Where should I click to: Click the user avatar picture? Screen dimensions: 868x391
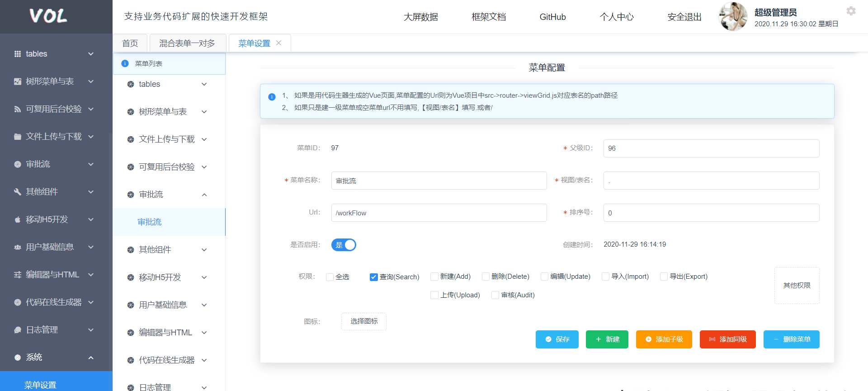pyautogui.click(x=733, y=17)
